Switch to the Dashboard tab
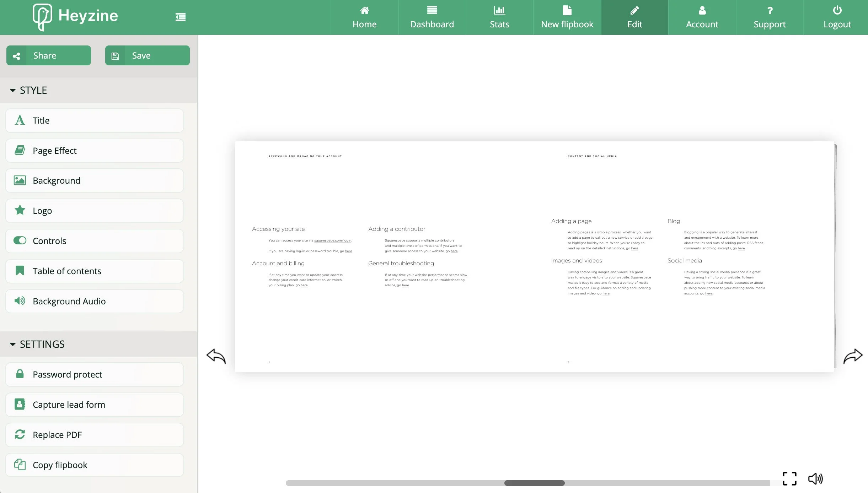The image size is (868, 493). tap(432, 17)
